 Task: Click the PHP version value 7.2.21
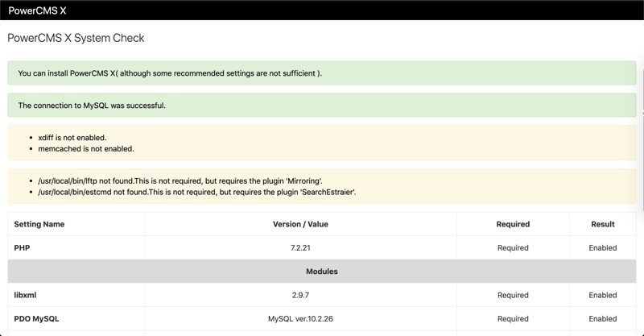[x=300, y=248]
